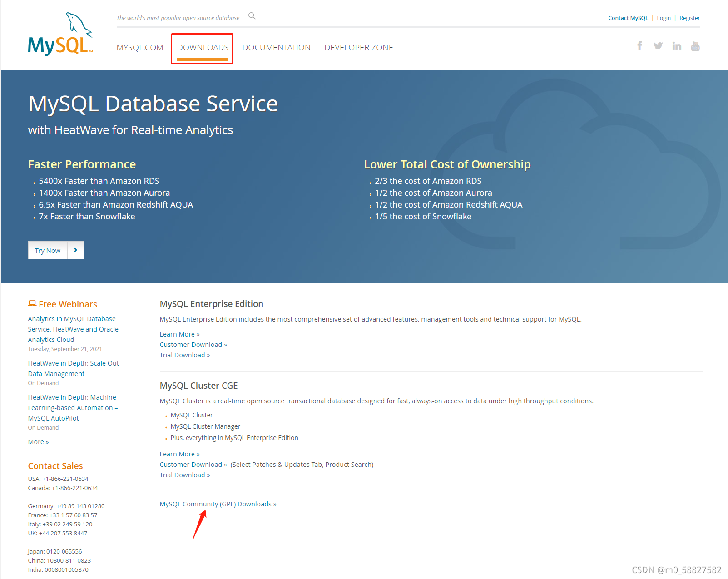Open HeatWave in Depth: Scale Out webinar
The image size is (728, 579).
(x=74, y=368)
